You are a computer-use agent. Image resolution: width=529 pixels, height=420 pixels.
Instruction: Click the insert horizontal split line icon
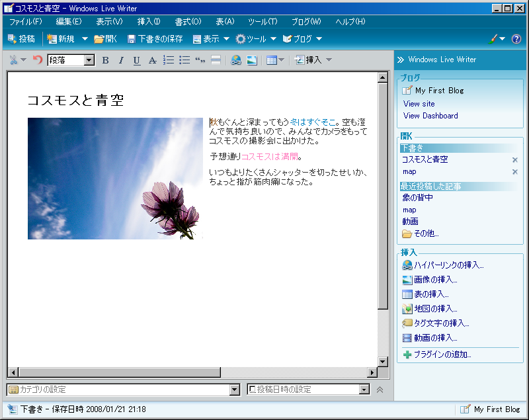(216, 60)
